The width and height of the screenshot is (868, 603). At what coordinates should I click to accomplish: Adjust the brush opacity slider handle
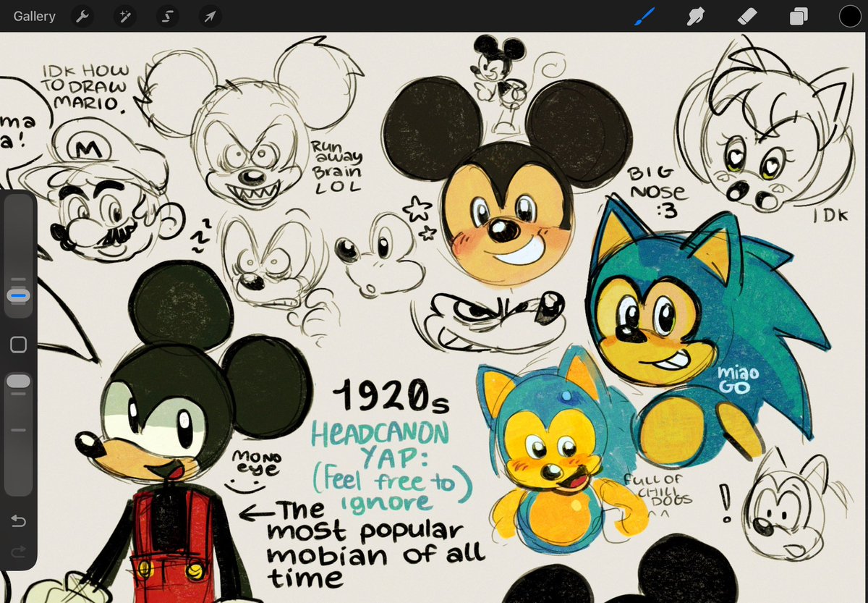(19, 381)
